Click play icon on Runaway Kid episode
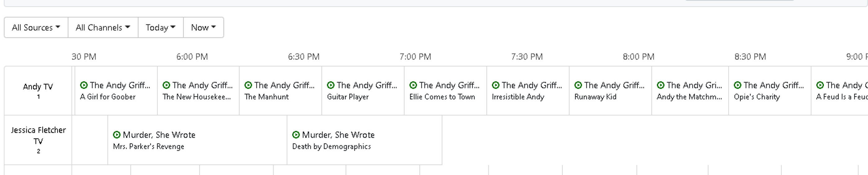The width and height of the screenshot is (868, 175). point(578,85)
